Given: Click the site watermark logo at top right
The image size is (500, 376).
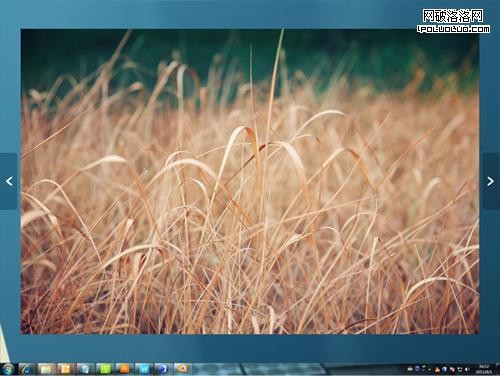Looking at the screenshot, I should 454,21.
